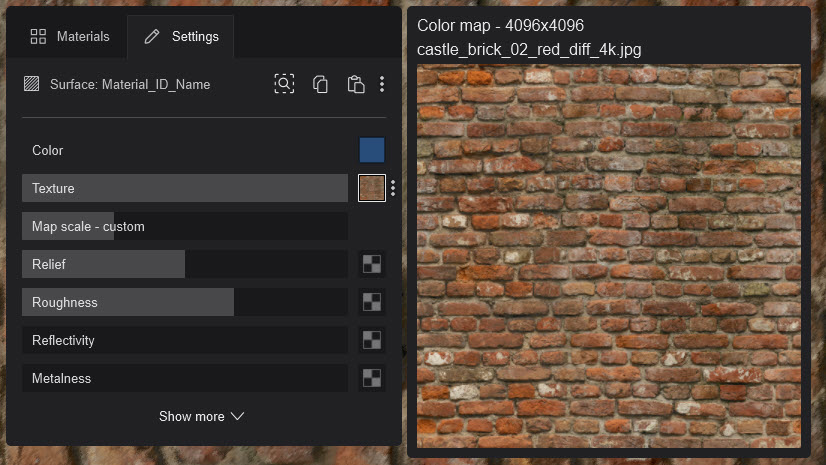Image resolution: width=826 pixels, height=465 pixels.
Task: Open the Reflectivity map texture slot
Action: tap(372, 340)
